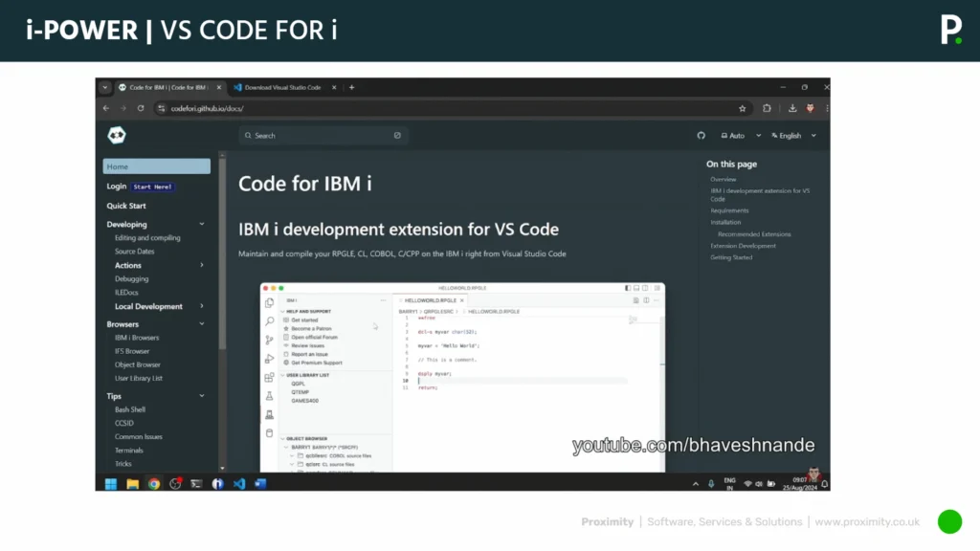The height and width of the screenshot is (551, 980).
Task: Open a new browser tab with plus
Action: click(x=352, y=87)
